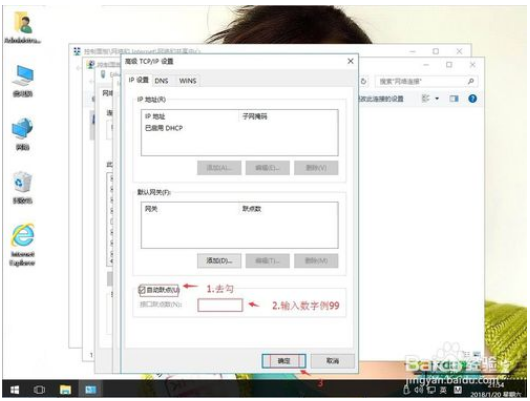Image resolution: width=530 pixels, height=401 pixels.
Task: Open help with the blue question mark
Action: coord(473,98)
